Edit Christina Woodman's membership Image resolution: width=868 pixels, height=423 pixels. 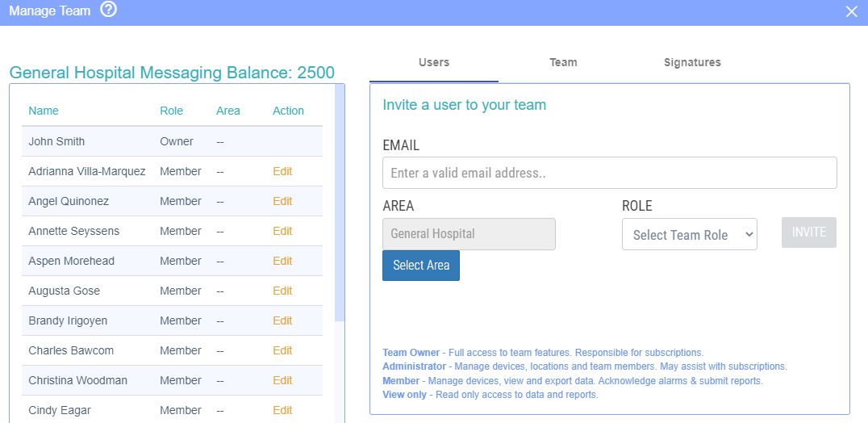[282, 380]
